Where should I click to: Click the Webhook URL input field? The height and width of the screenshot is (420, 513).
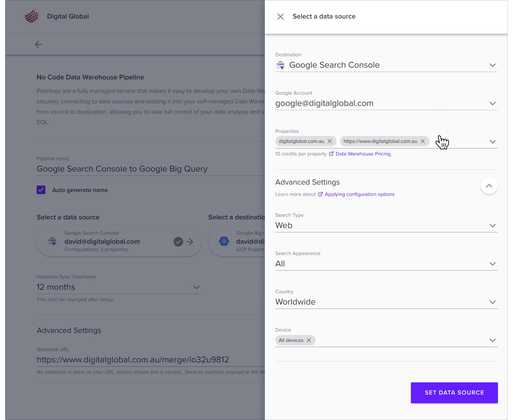[150, 360]
